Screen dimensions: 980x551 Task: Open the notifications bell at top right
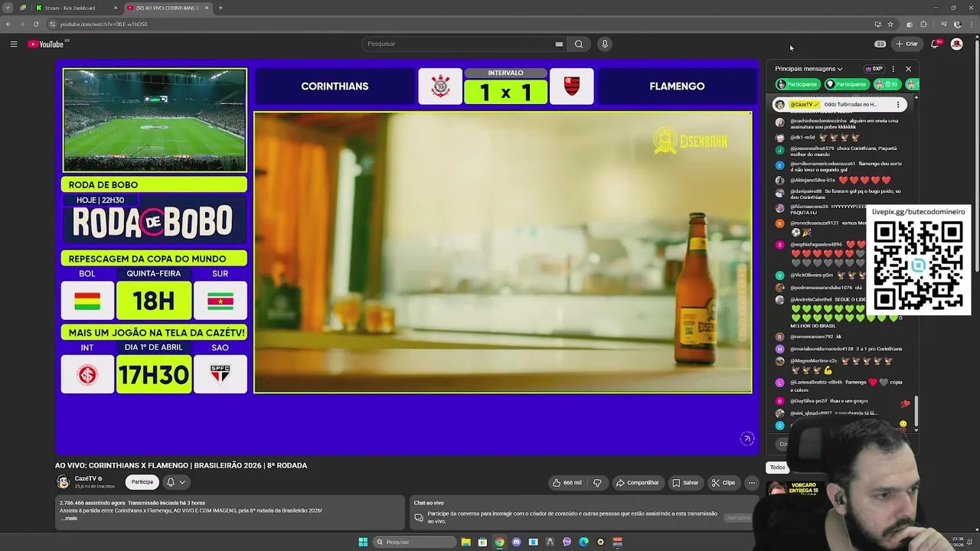coord(935,44)
